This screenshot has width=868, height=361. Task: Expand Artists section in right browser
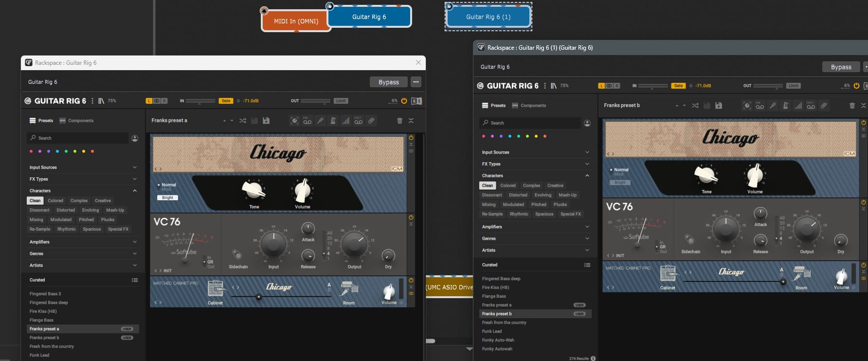[536, 250]
